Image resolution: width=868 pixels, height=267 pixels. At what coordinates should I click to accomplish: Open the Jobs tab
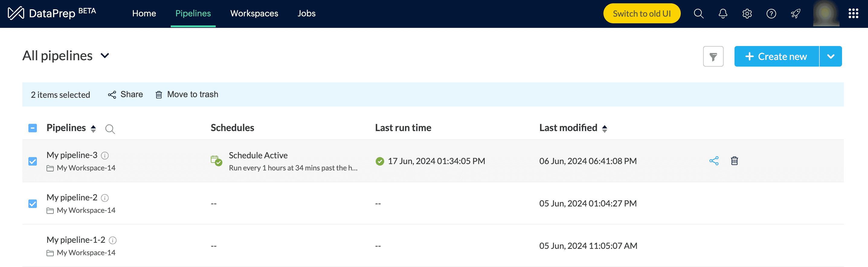[306, 14]
